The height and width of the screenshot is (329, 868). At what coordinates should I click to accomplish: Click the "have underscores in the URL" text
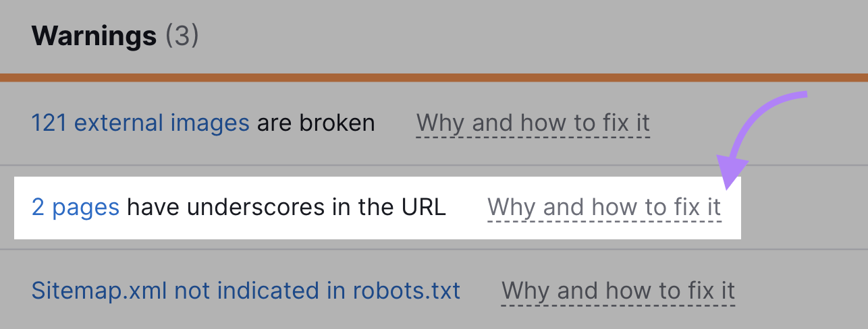pyautogui.click(x=286, y=208)
